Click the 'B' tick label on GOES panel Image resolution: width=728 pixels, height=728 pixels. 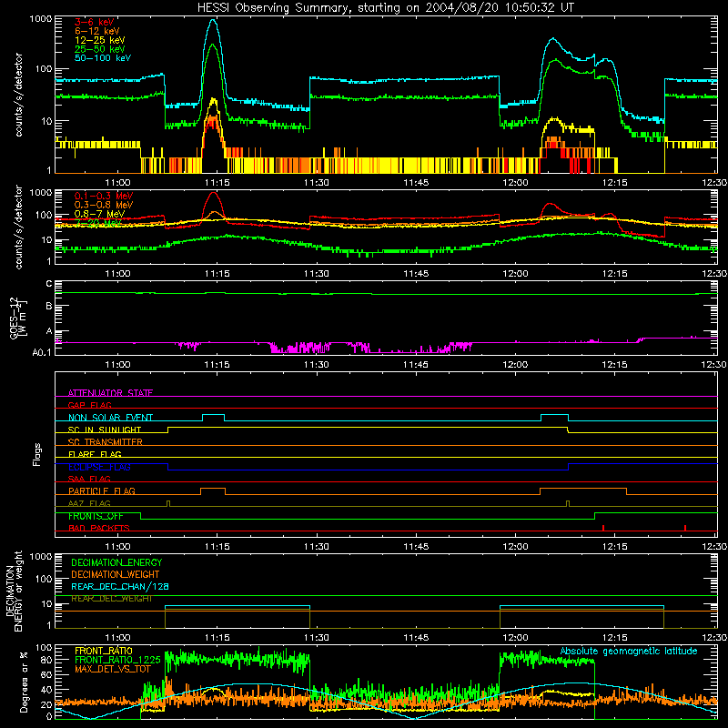pyautogui.click(x=49, y=307)
